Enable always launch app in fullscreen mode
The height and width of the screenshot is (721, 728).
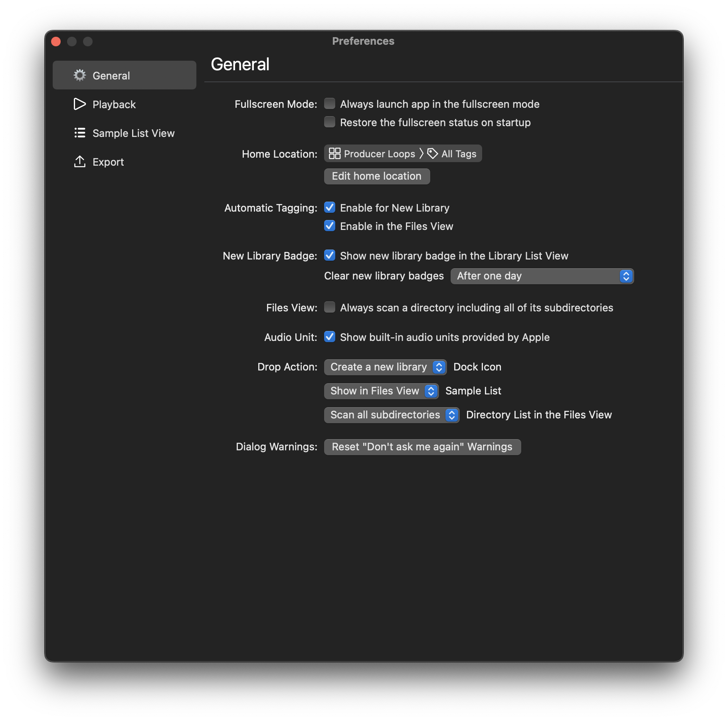330,104
